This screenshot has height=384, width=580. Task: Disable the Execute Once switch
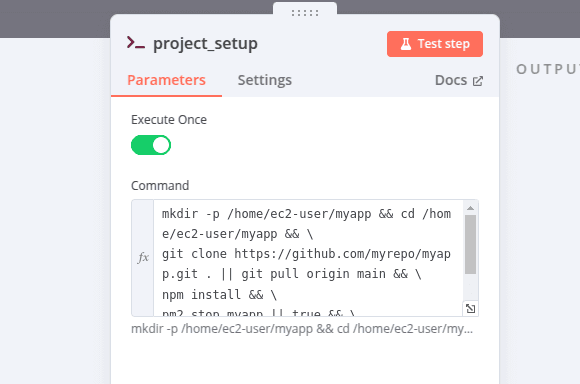click(151, 145)
